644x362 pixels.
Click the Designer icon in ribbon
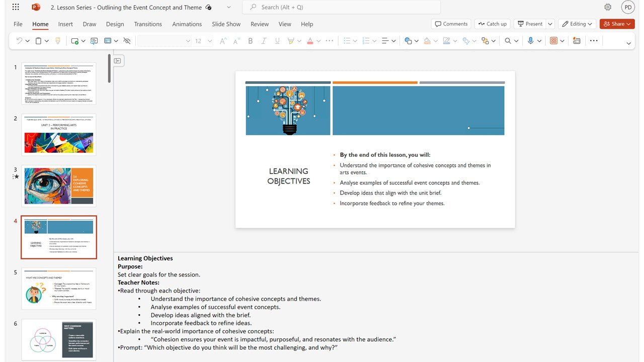tap(577, 41)
